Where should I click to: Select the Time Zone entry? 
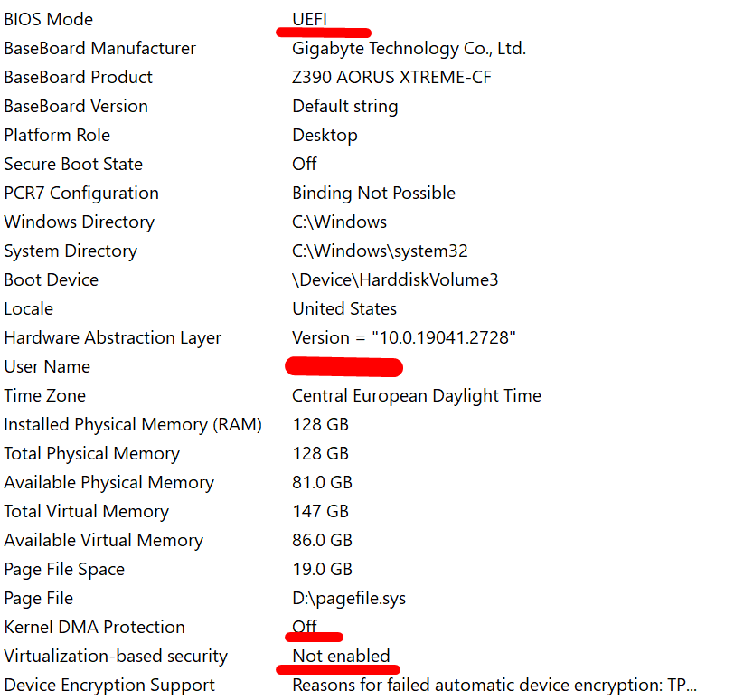[44, 395]
